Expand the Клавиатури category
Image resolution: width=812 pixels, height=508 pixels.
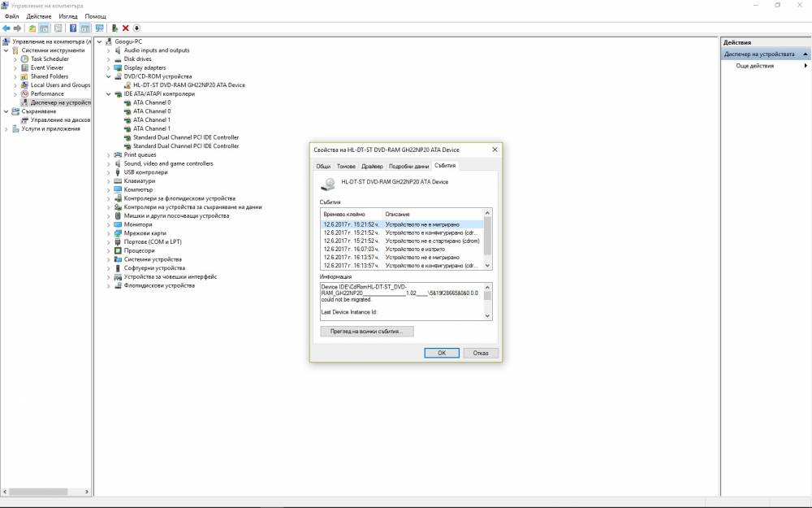(x=109, y=181)
